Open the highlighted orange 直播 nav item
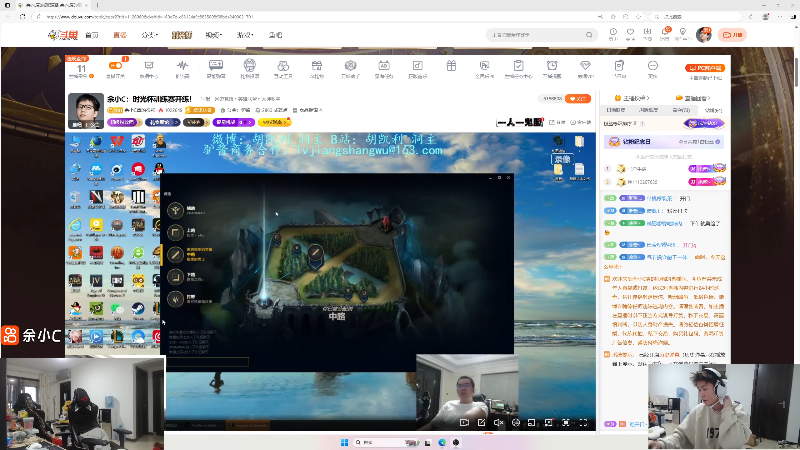 click(120, 35)
